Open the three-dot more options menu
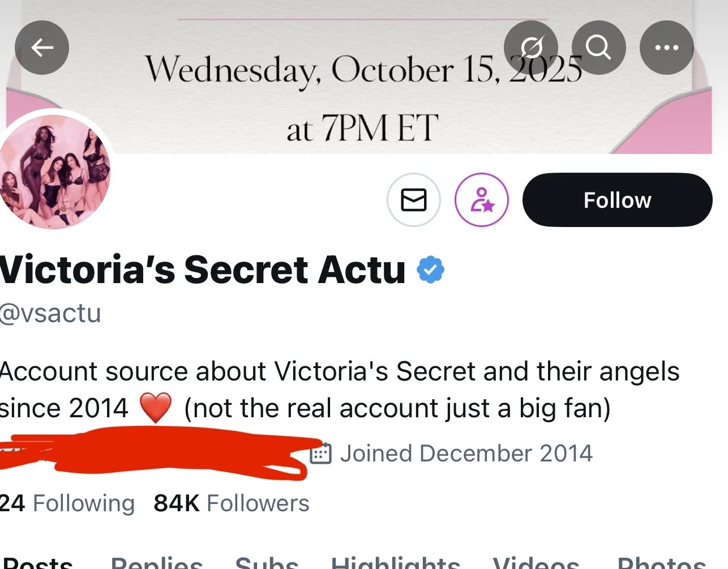Image resolution: width=728 pixels, height=569 pixels. pyautogui.click(x=666, y=48)
